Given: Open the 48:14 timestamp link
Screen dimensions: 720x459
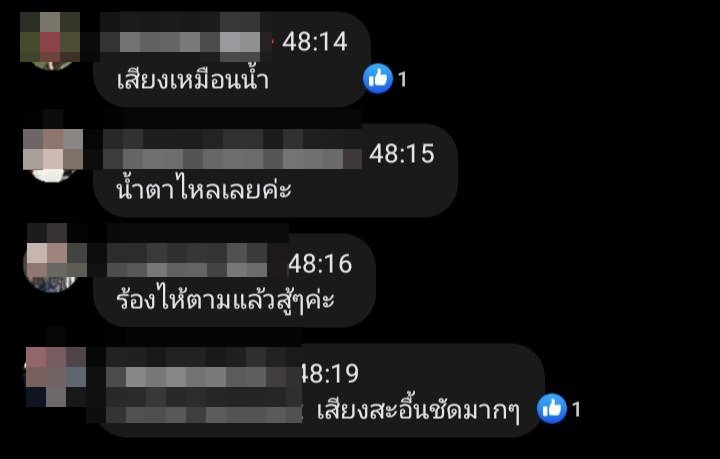Looking at the screenshot, I should tap(315, 42).
